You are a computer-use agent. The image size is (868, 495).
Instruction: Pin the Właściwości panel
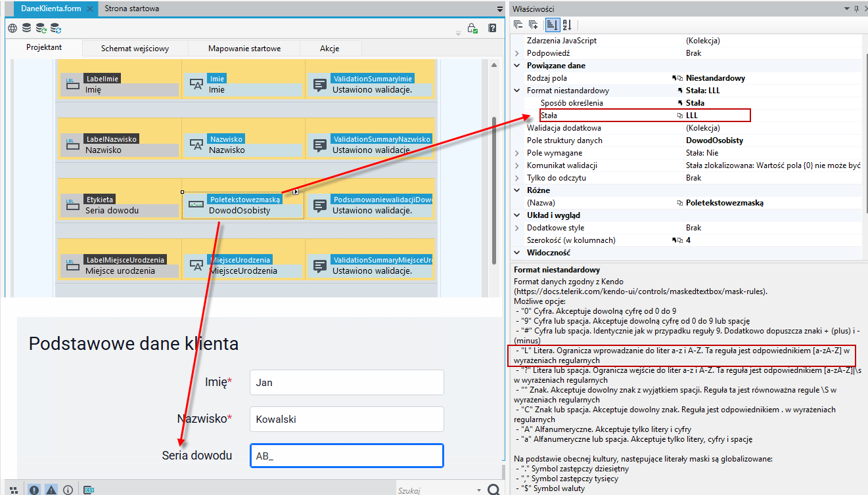pyautogui.click(x=856, y=9)
